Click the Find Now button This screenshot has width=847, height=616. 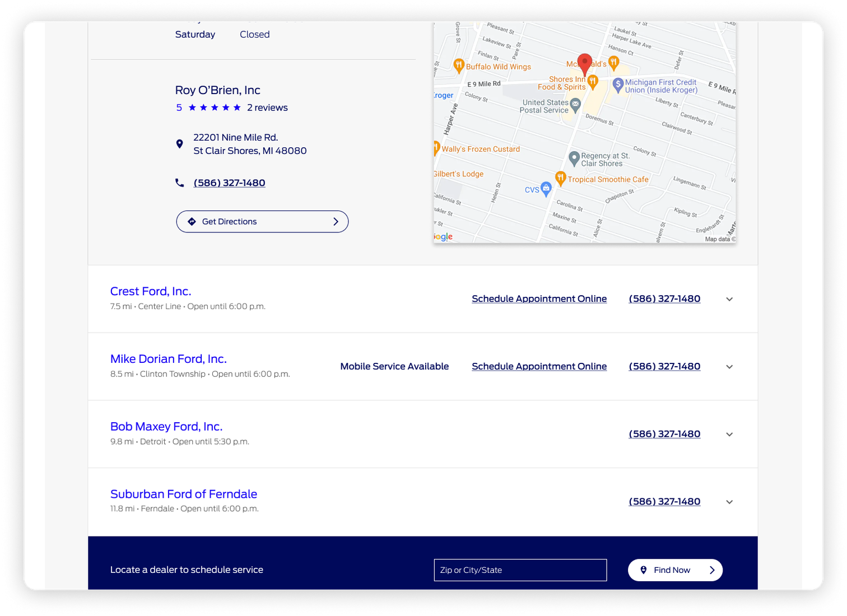coord(675,570)
